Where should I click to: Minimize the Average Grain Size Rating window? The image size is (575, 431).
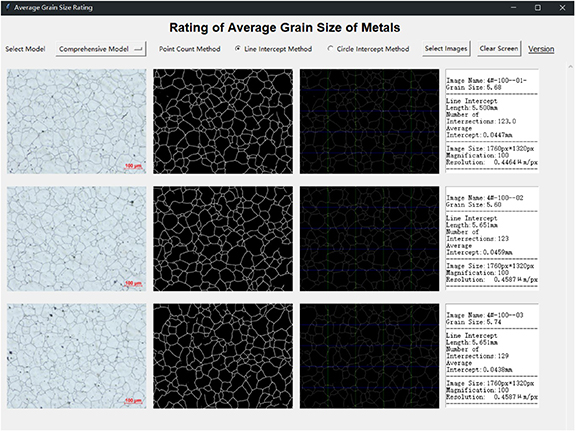pyautogui.click(x=513, y=7)
